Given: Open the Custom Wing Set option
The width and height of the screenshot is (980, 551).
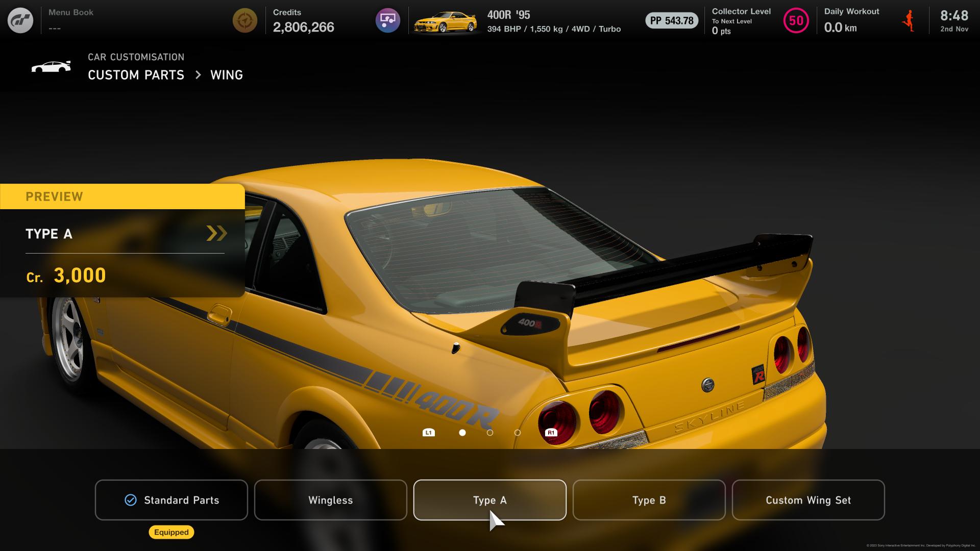Looking at the screenshot, I should click(808, 500).
